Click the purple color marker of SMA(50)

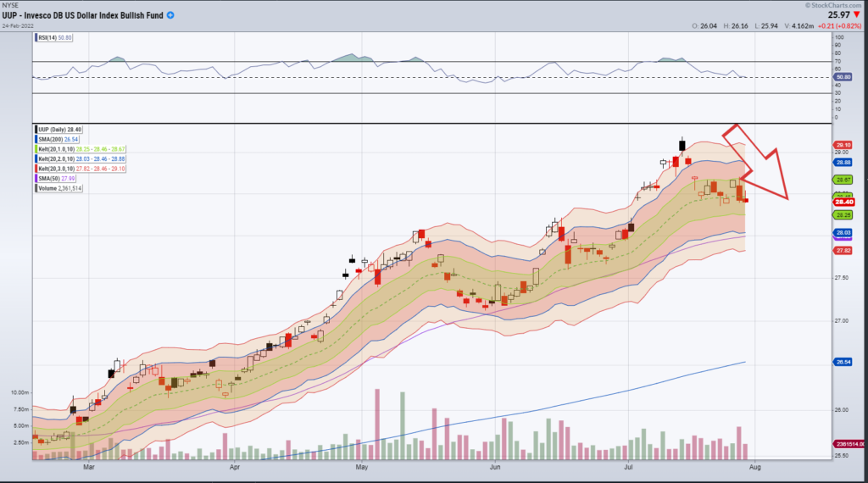coord(36,179)
